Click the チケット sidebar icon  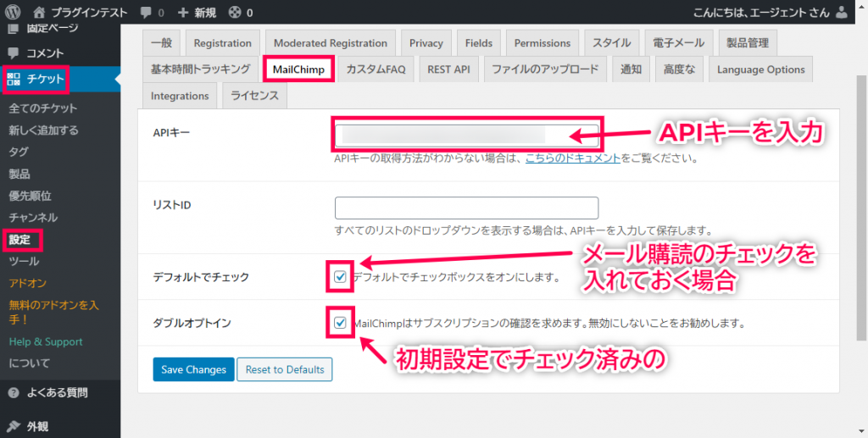[14, 79]
